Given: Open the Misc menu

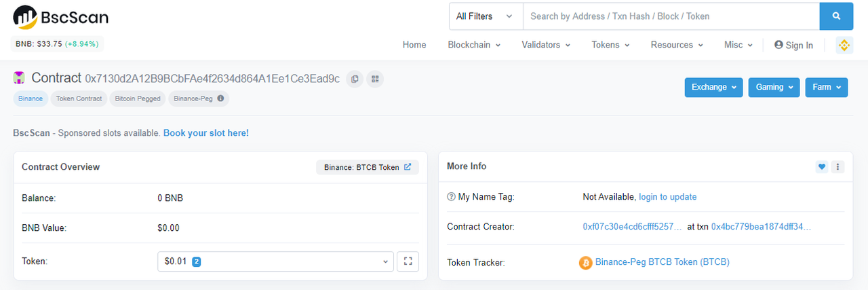Looking at the screenshot, I should point(738,45).
